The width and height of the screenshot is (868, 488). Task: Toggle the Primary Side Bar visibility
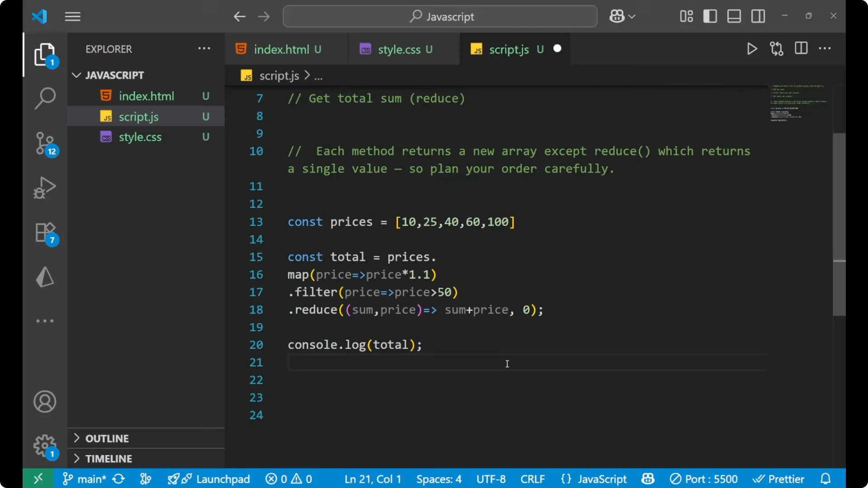click(x=710, y=16)
